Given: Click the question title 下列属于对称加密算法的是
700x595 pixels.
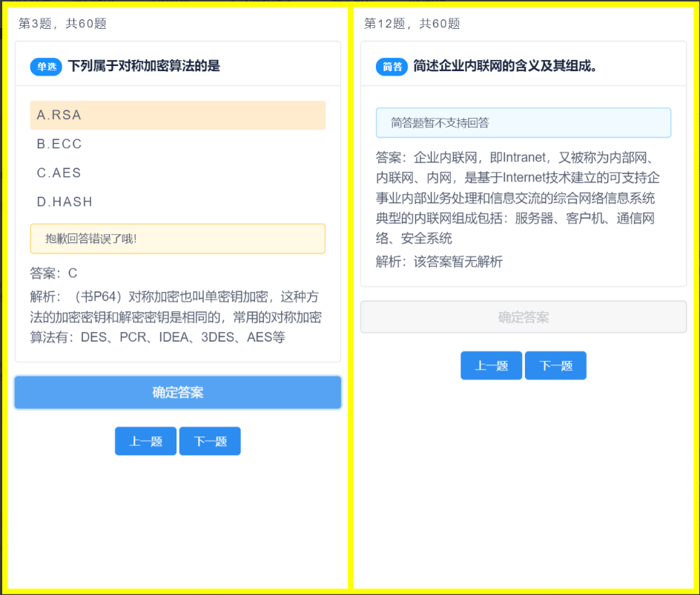Looking at the screenshot, I should click(x=144, y=66).
